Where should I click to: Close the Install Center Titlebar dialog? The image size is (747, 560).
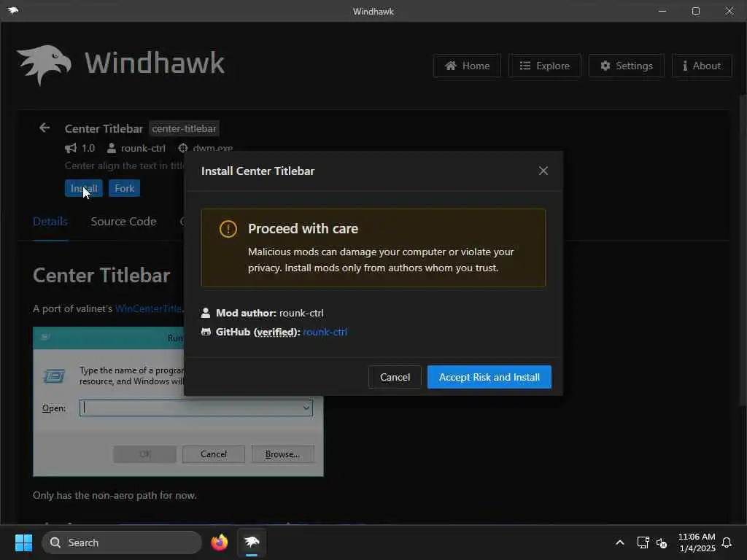pyautogui.click(x=543, y=171)
